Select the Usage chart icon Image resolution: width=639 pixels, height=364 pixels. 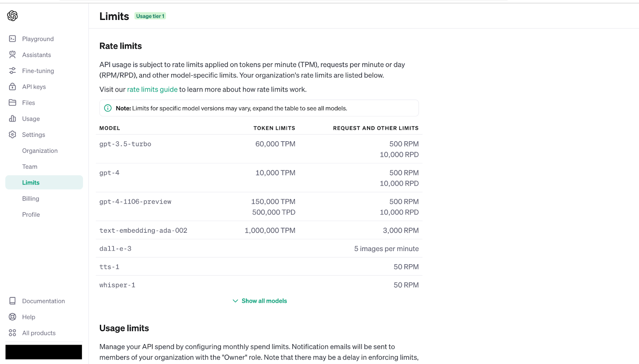[12, 119]
